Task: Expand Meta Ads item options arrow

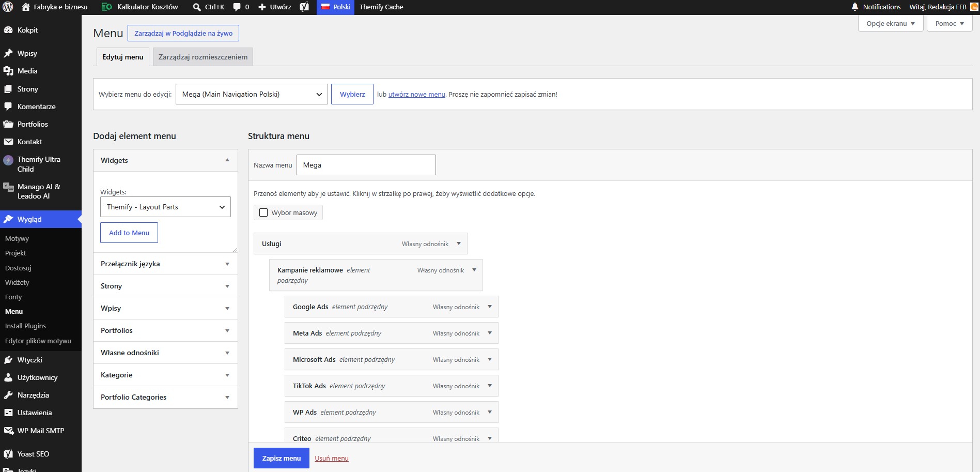Action: 490,333
